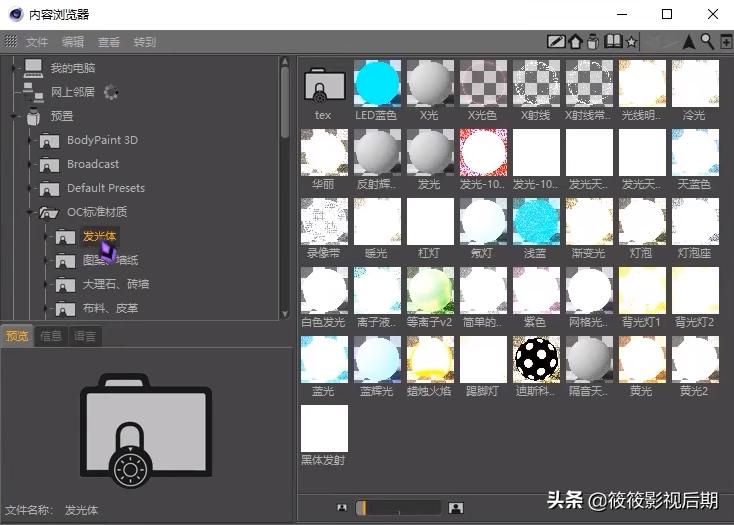Select the 反射辉.. material
Screen dimensions: 734x525
pos(377,153)
